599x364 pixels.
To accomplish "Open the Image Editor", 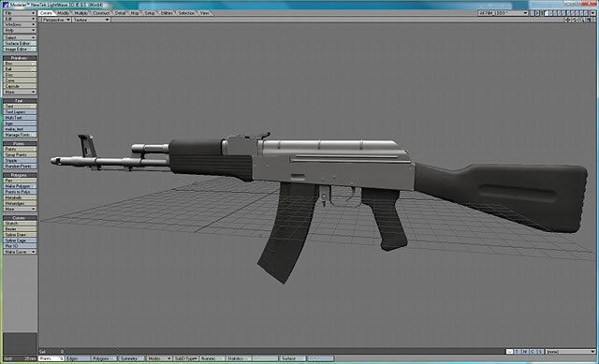I will point(20,49).
